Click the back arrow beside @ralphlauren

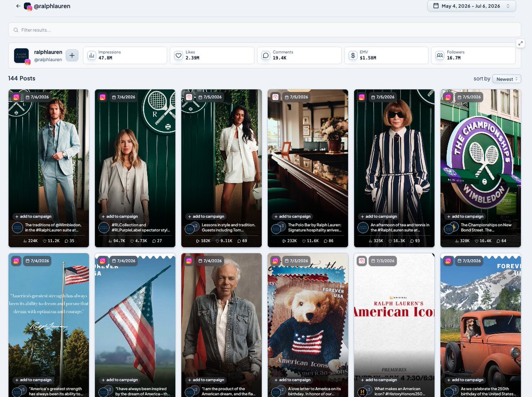pyautogui.click(x=18, y=6)
